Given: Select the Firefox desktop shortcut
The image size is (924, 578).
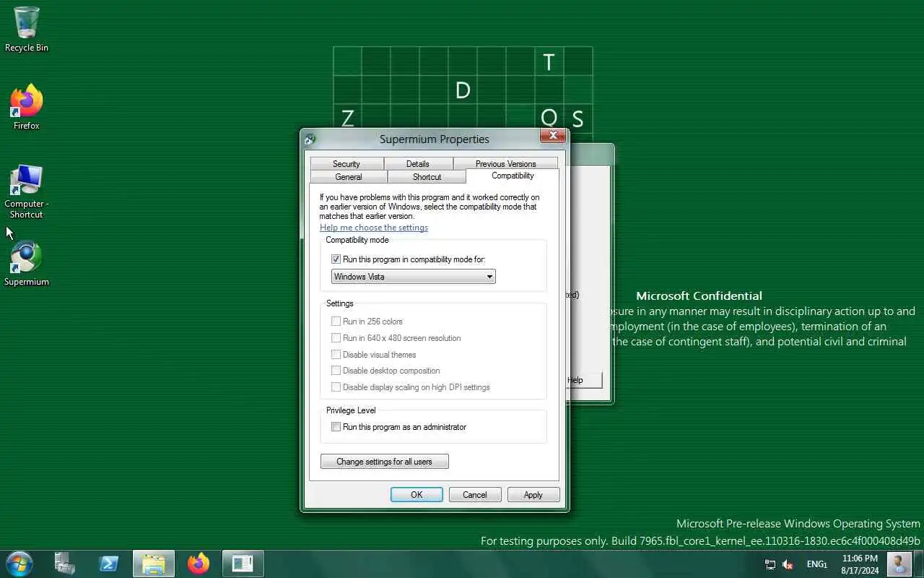Looking at the screenshot, I should click(27, 108).
